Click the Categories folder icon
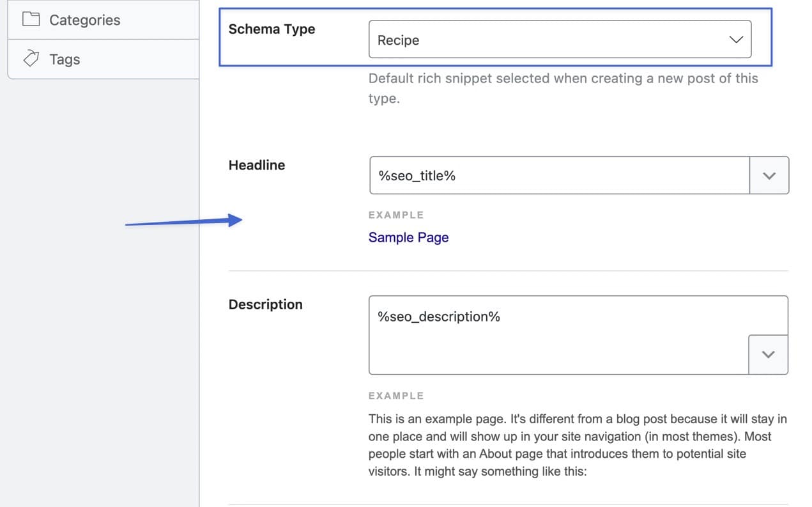 pos(31,20)
